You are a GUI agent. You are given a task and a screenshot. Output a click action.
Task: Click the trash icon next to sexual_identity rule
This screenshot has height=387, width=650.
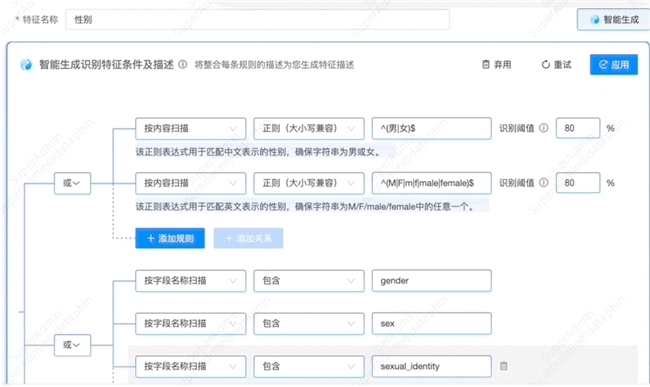(x=504, y=366)
